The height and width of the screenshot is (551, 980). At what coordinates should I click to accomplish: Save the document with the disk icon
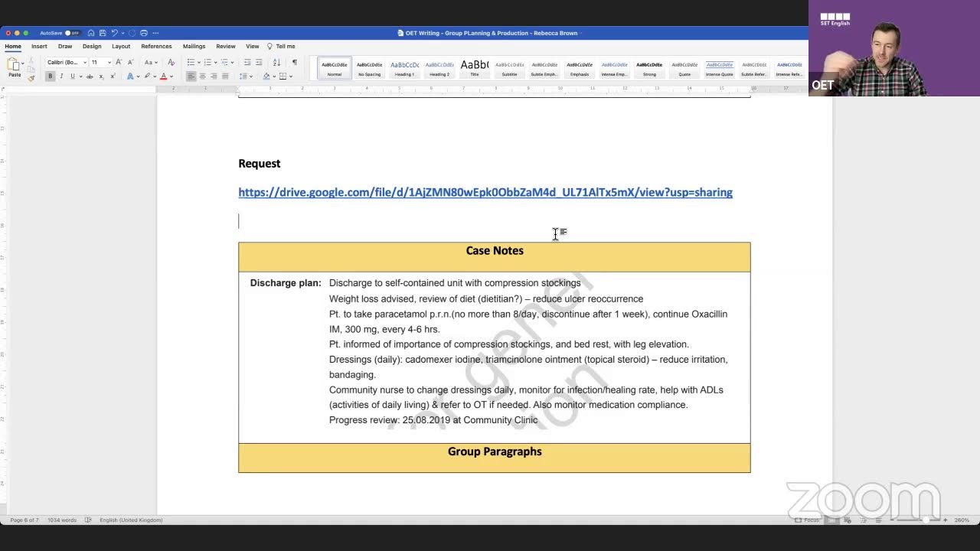click(103, 33)
